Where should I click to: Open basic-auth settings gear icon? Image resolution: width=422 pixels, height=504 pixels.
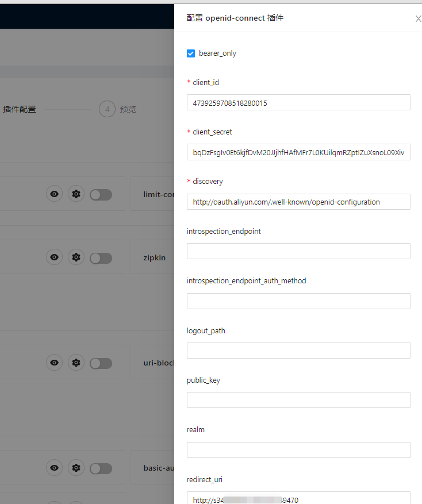(x=76, y=467)
